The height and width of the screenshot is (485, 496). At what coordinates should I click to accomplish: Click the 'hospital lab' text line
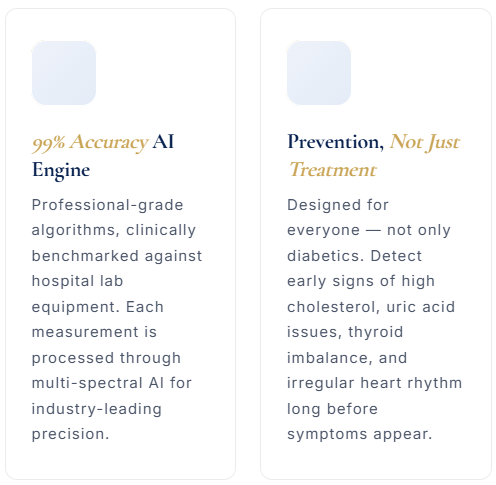77,281
